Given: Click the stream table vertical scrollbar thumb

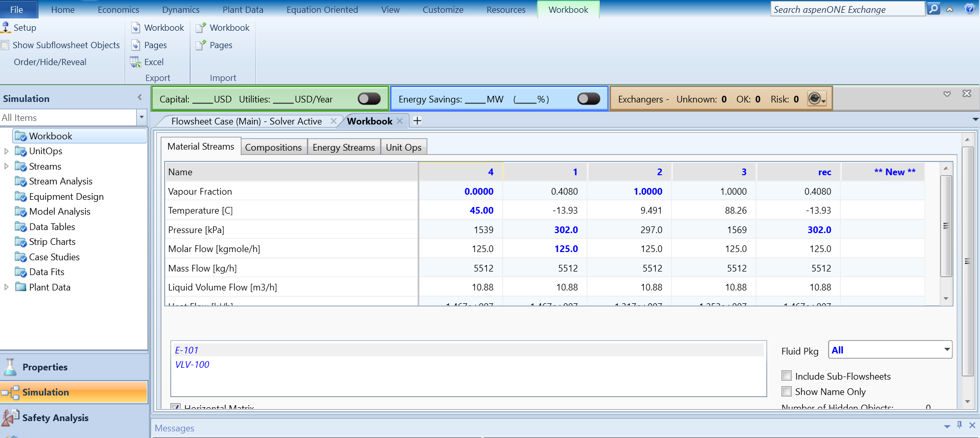Looking at the screenshot, I should (x=946, y=226).
